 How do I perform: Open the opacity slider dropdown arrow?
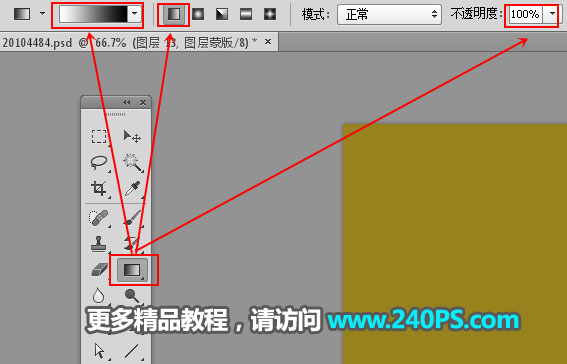[552, 14]
